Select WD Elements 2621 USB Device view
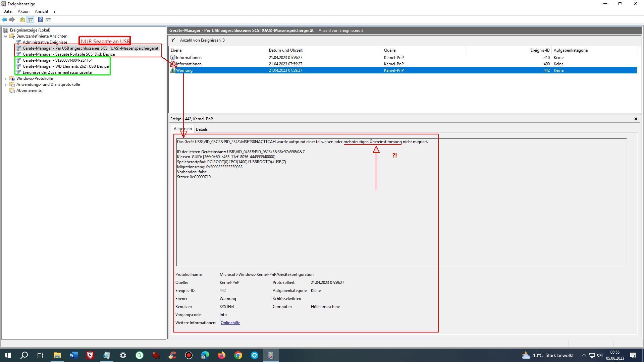 pyautogui.click(x=65, y=66)
